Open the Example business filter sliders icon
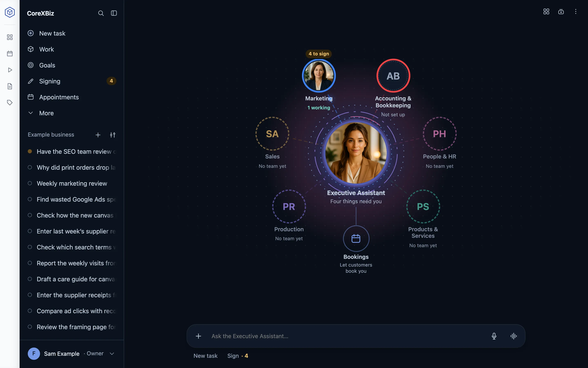 pyautogui.click(x=112, y=135)
